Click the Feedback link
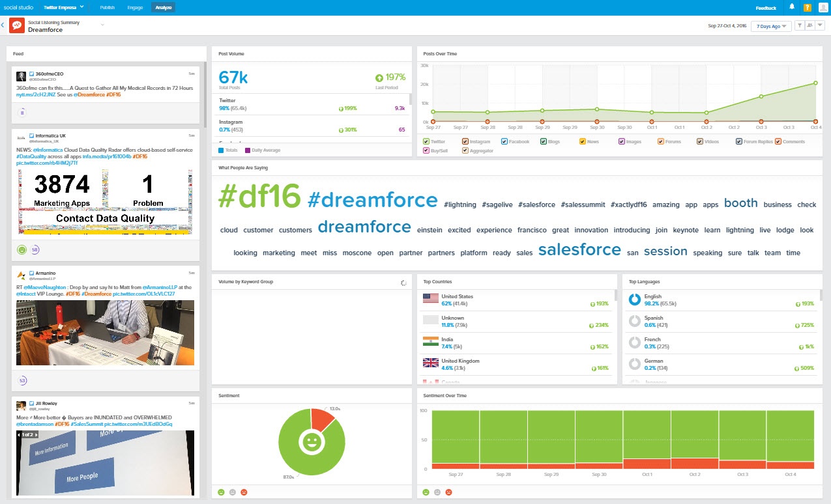The image size is (831, 504). click(x=766, y=8)
